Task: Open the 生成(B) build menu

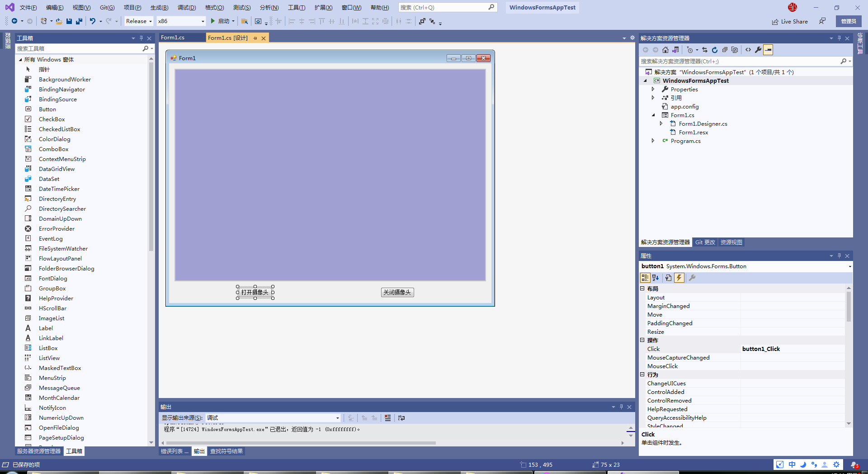Action: 159,8
